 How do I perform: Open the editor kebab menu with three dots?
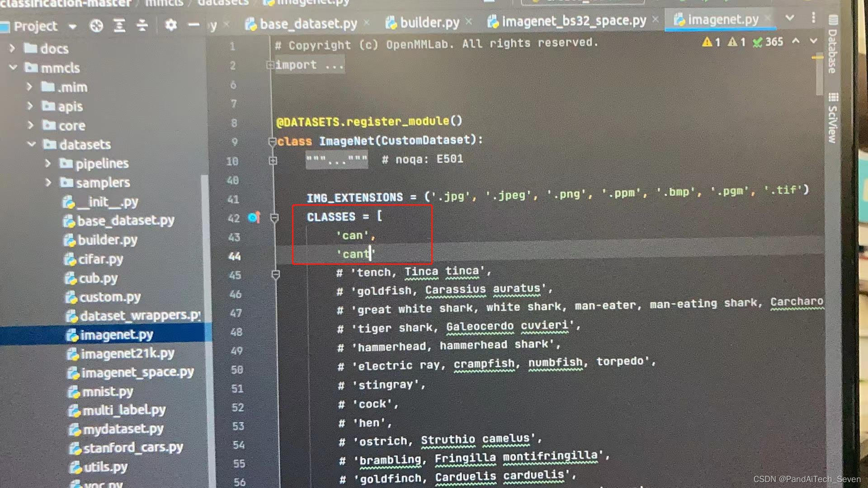click(x=814, y=18)
